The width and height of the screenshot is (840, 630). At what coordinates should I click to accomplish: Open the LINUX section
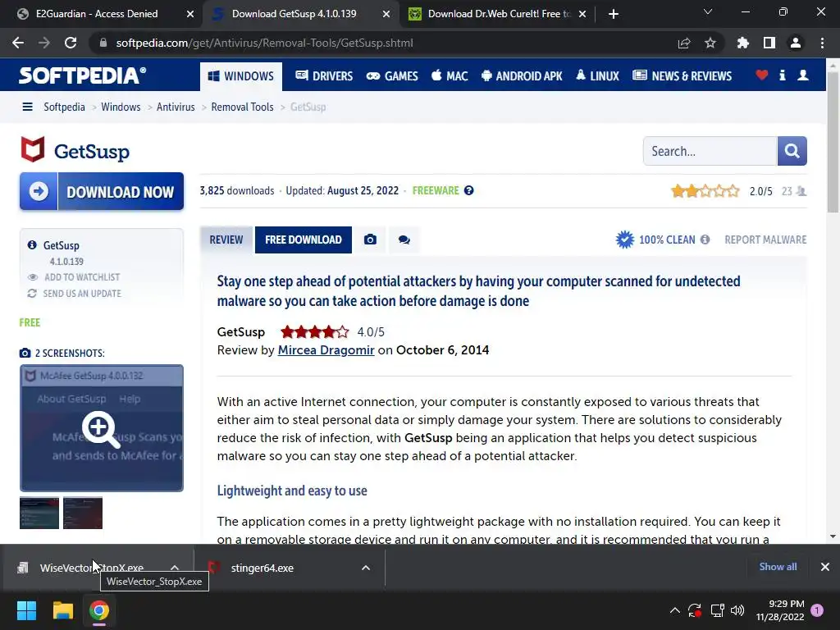pos(597,76)
